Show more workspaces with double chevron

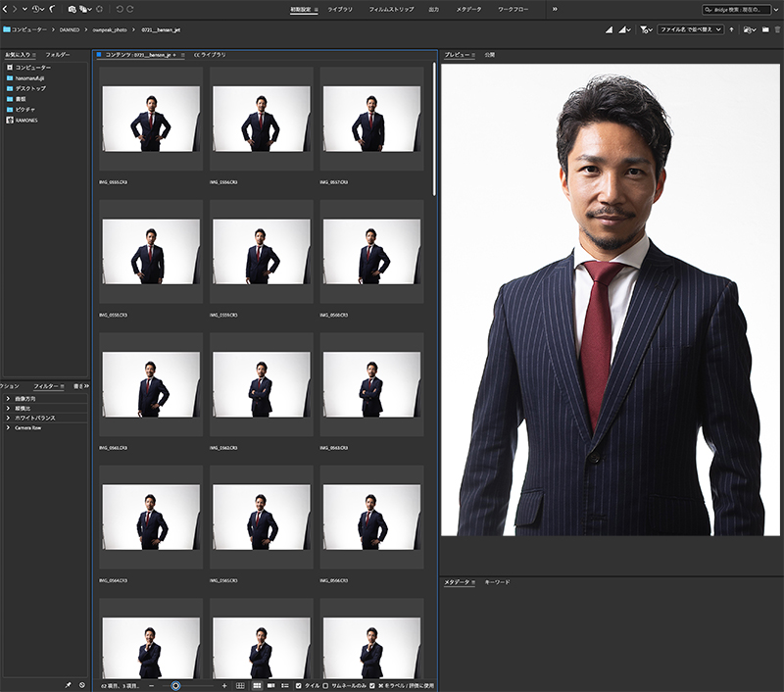point(555,9)
